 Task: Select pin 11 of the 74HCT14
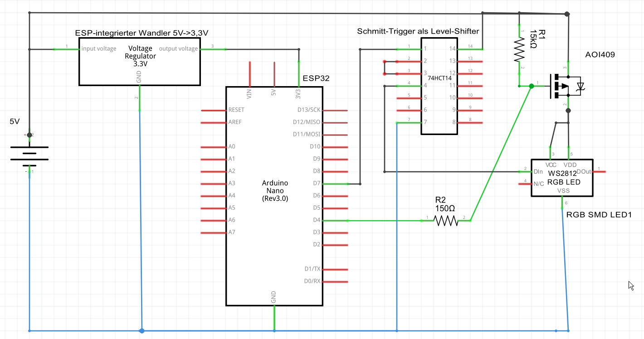click(x=470, y=85)
